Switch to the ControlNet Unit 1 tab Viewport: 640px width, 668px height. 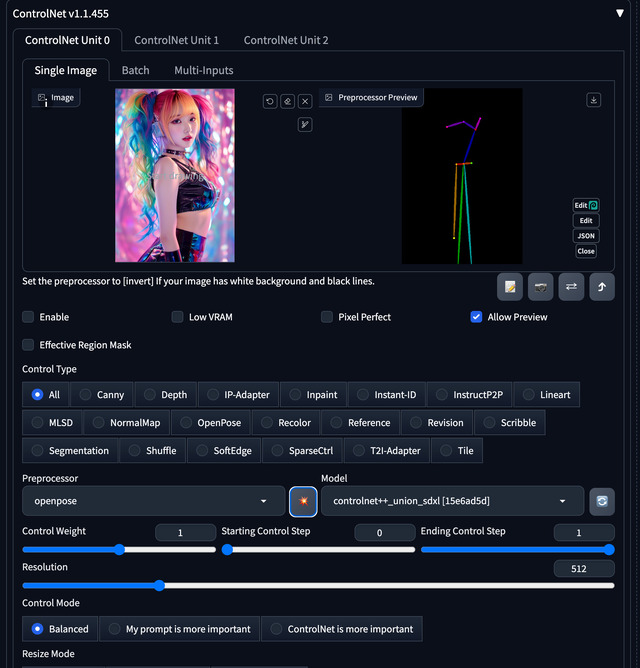point(176,40)
